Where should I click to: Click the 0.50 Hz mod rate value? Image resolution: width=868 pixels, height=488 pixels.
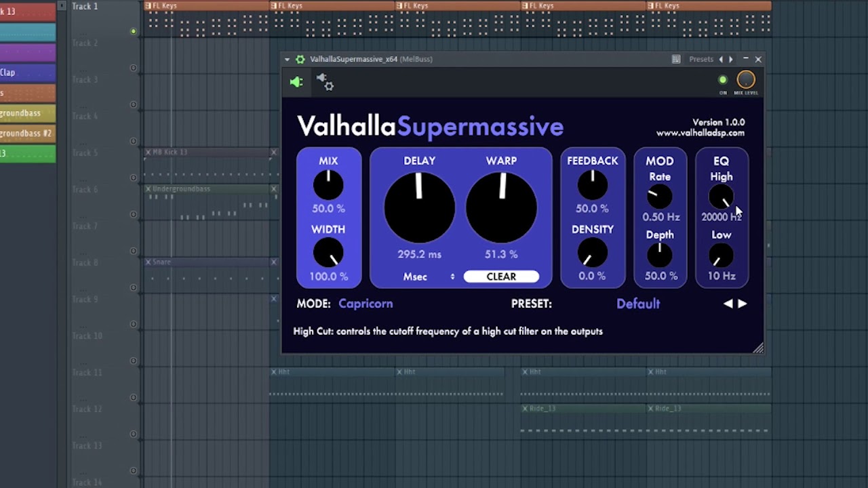click(x=660, y=217)
